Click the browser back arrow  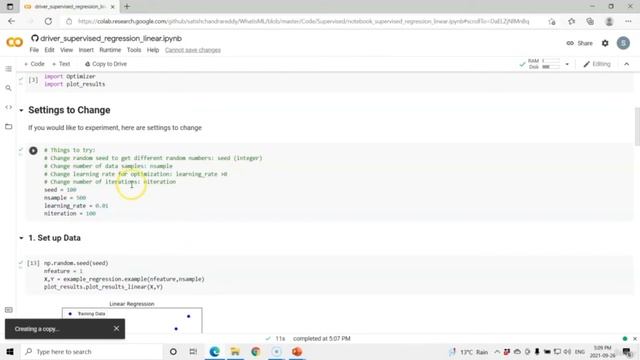[x=11, y=21]
